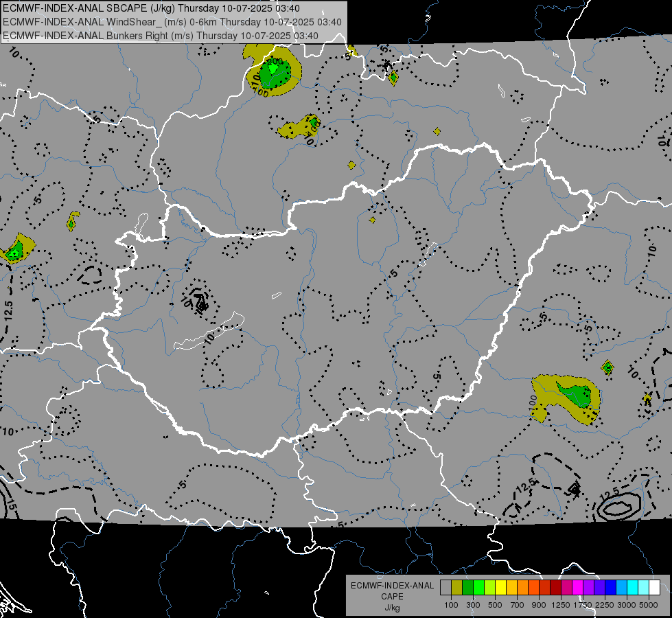
Task: Click the 1750 legend scale value
Action: pyautogui.click(x=583, y=605)
